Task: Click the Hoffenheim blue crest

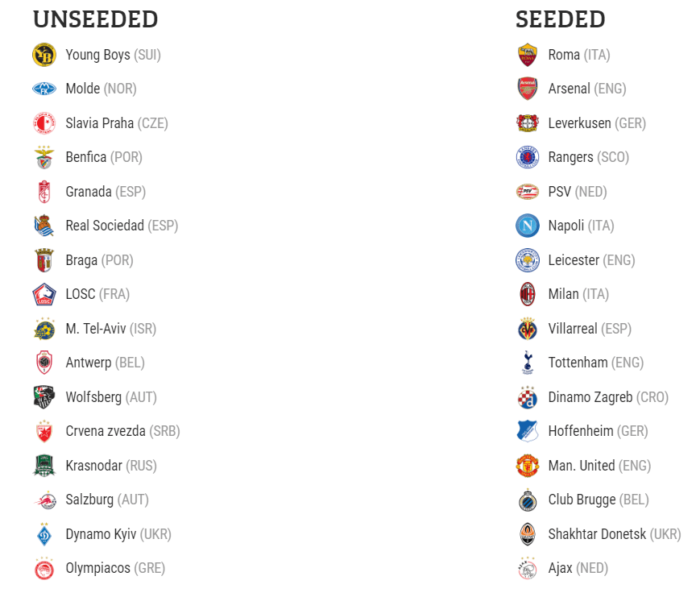Action: click(528, 431)
